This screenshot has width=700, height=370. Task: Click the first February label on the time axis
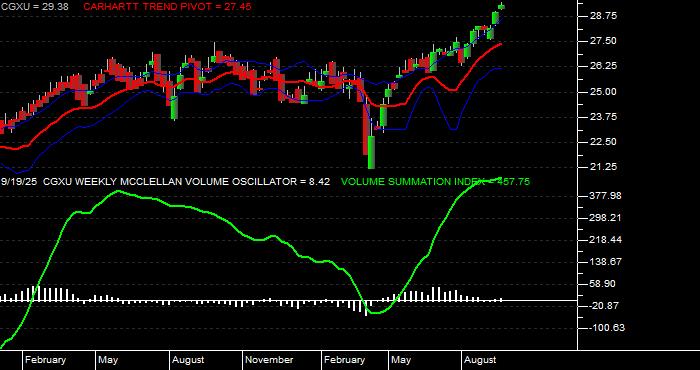(46, 360)
